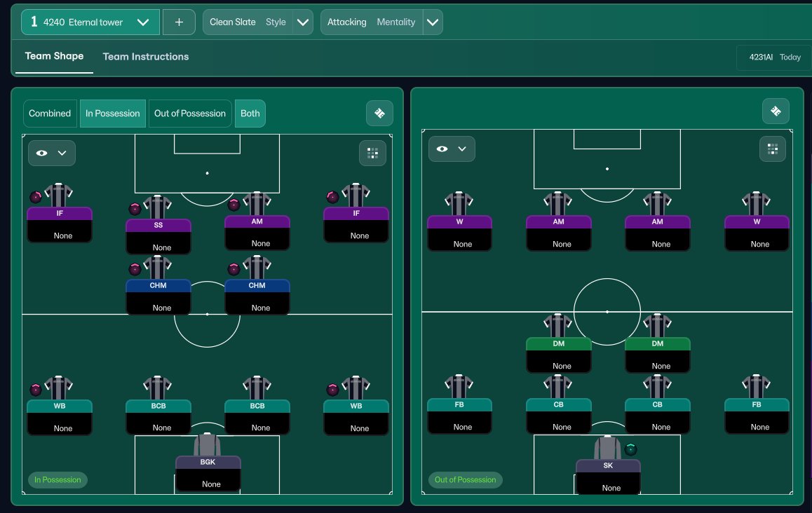Click the plus button to add a tactic

click(179, 22)
